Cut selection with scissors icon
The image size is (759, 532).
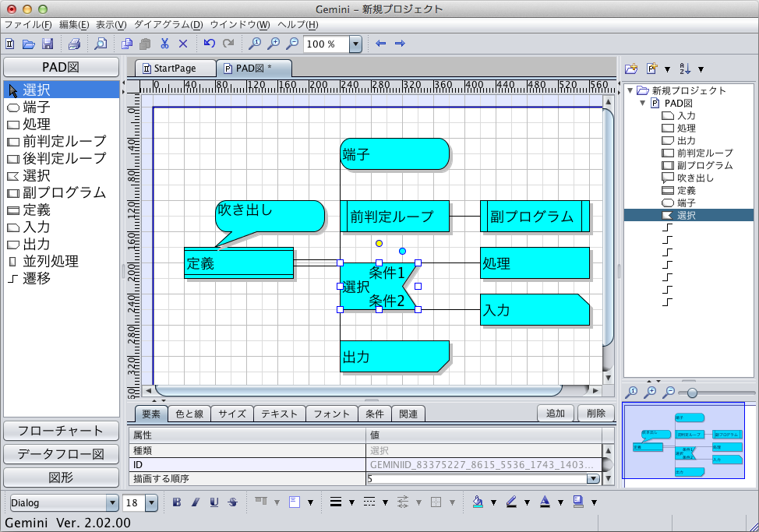164,44
